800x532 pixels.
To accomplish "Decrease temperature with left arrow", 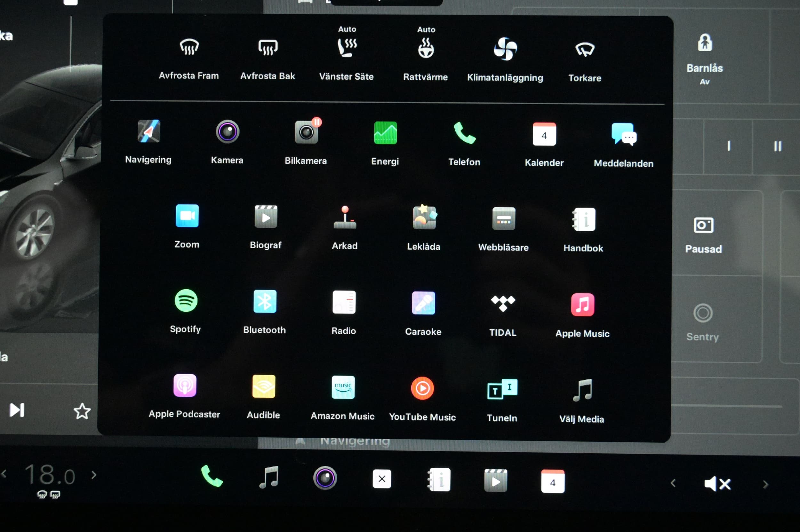I will [4, 474].
